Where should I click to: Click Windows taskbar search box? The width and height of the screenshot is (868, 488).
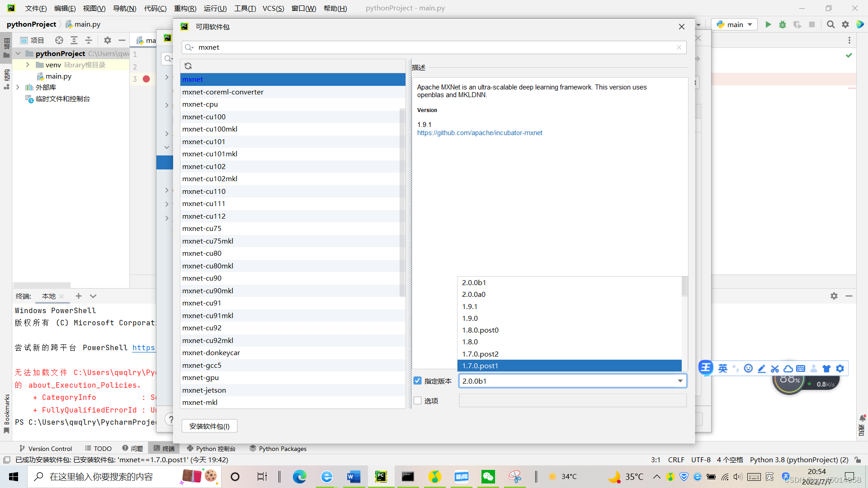tap(124, 477)
